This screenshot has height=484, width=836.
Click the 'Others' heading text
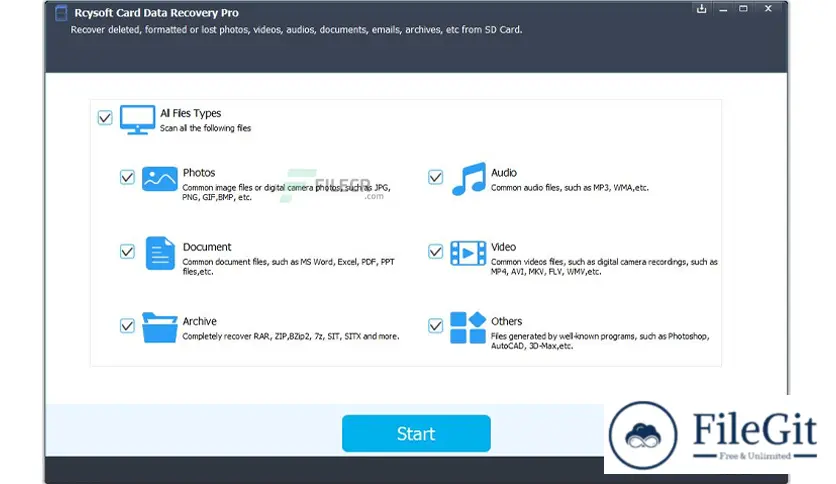point(507,321)
